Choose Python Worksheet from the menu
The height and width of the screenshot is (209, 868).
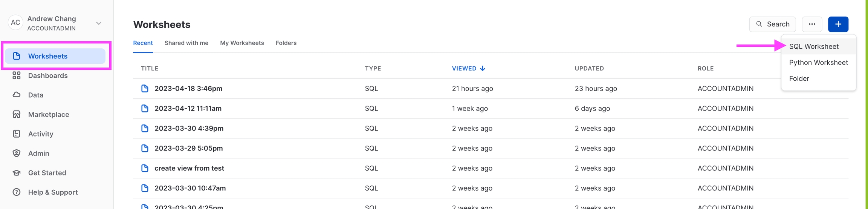(x=818, y=63)
